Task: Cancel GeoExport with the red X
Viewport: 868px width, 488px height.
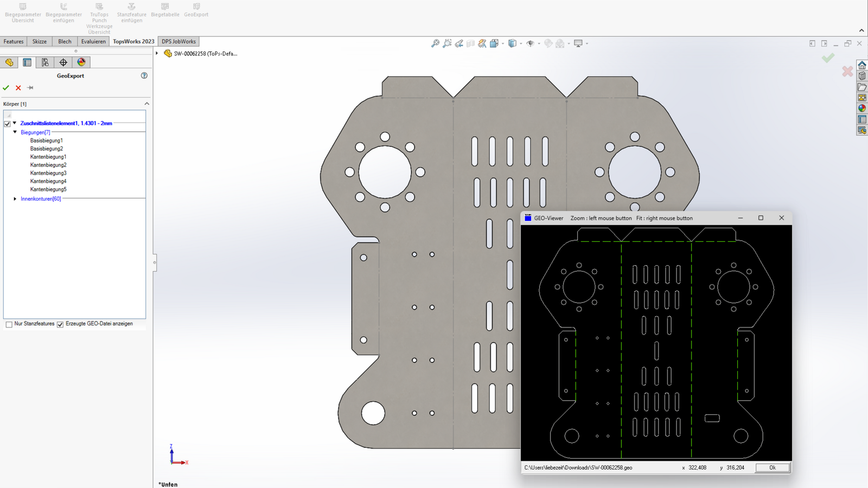Action: coord(18,88)
